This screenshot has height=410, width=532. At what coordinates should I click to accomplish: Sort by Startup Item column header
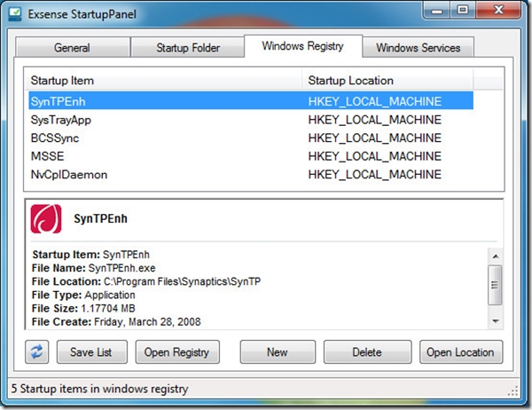point(163,81)
